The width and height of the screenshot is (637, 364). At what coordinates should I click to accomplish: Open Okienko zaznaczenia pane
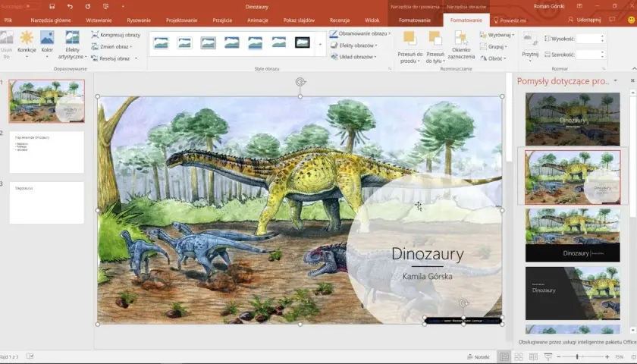coord(461,45)
